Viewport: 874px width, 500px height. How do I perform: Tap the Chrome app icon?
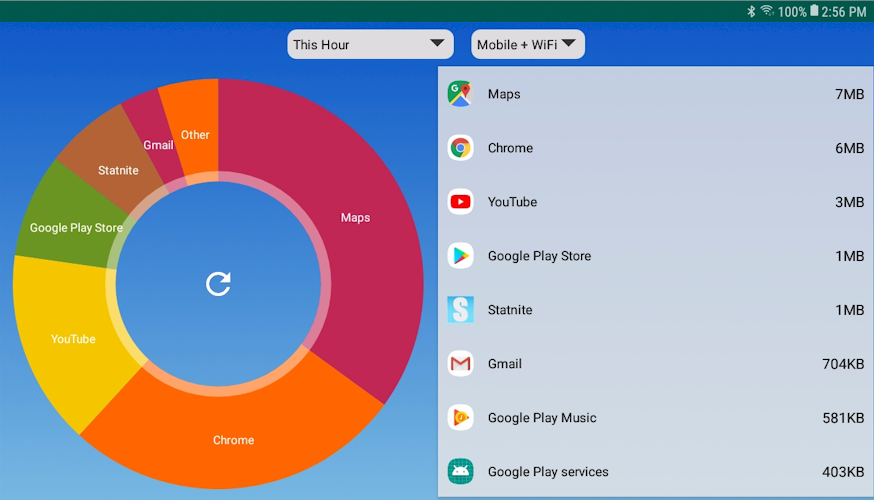pos(460,148)
